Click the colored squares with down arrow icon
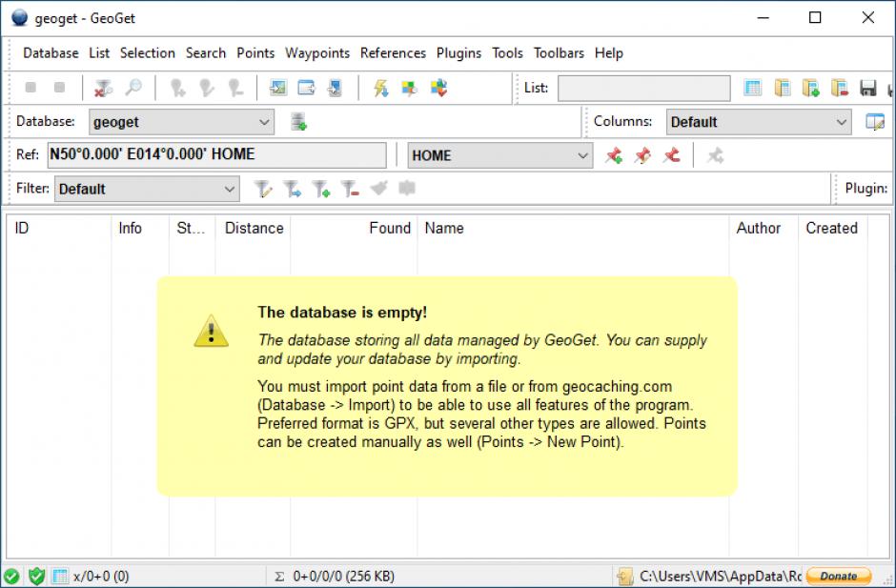Viewport: 896px width, 588px height. pyautogui.click(x=438, y=88)
